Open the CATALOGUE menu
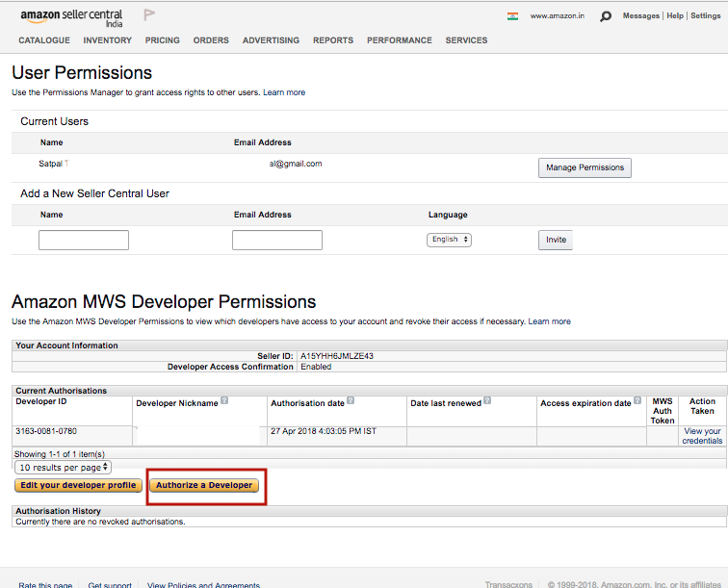This screenshot has width=728, height=588. pos(44,40)
